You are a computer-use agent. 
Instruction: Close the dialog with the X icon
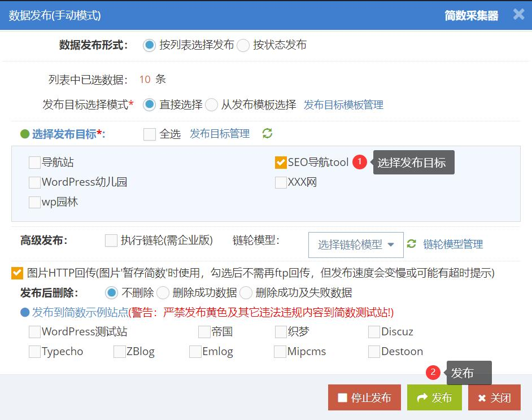[518, 14]
